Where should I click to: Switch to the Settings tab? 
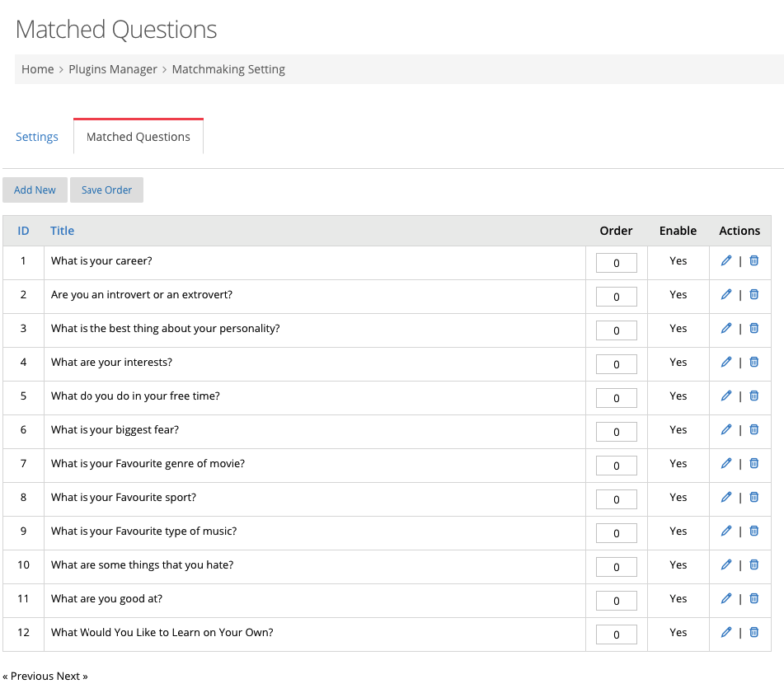37,137
